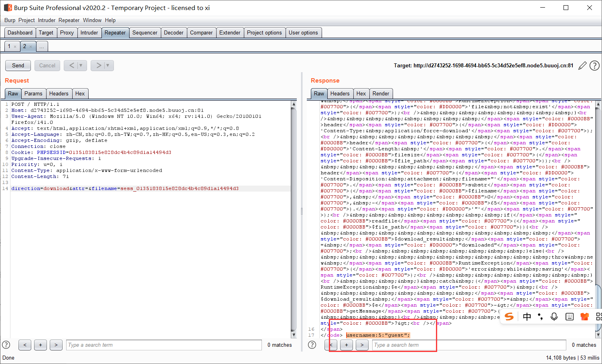
Task: Click the Content-Length: 71 header
Action: (x=40, y=176)
